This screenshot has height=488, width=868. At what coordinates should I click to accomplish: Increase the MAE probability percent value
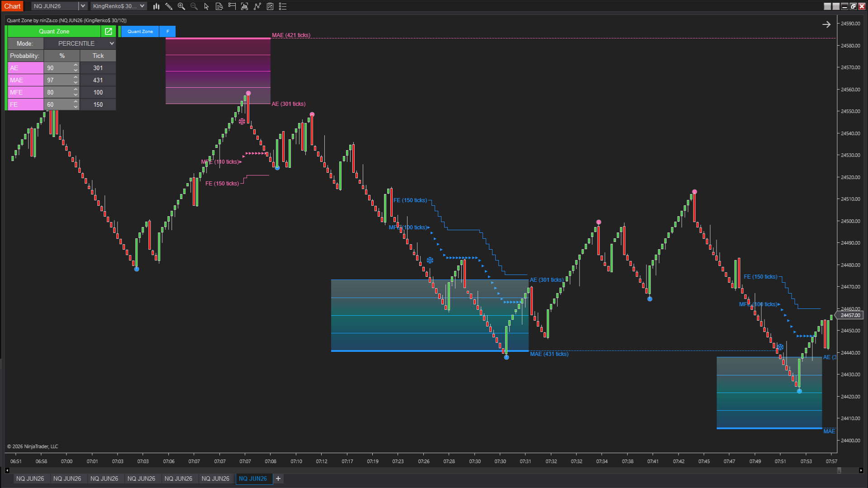point(76,78)
